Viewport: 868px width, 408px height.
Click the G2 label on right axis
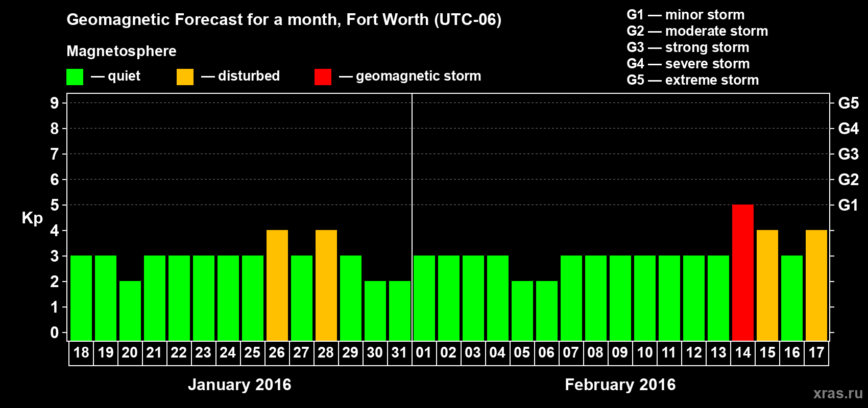[849, 180]
